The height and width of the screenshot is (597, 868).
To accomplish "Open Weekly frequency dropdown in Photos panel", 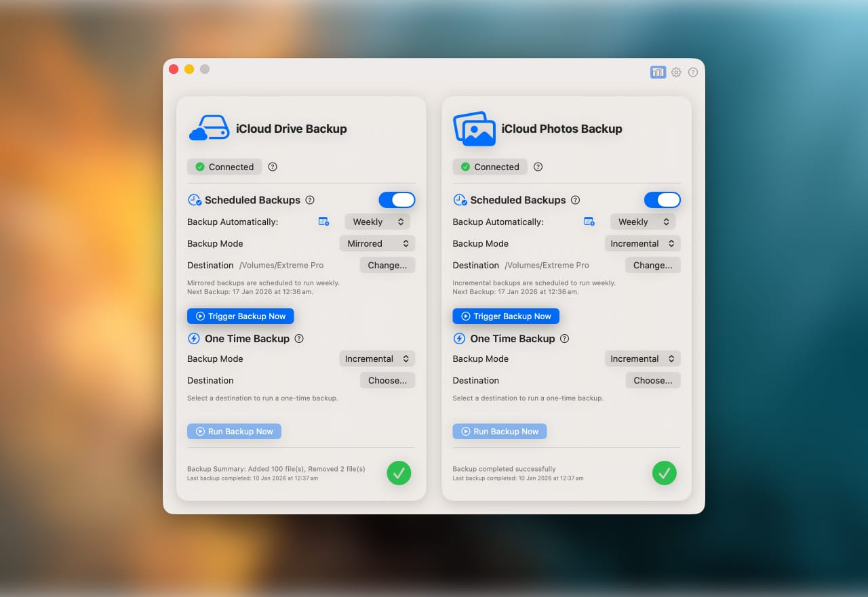I will coord(643,222).
